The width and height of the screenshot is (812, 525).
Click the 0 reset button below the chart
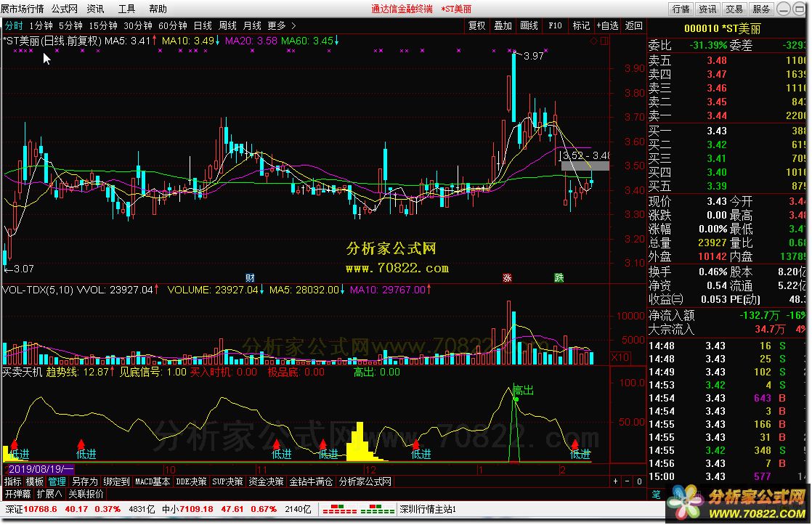(x=640, y=481)
